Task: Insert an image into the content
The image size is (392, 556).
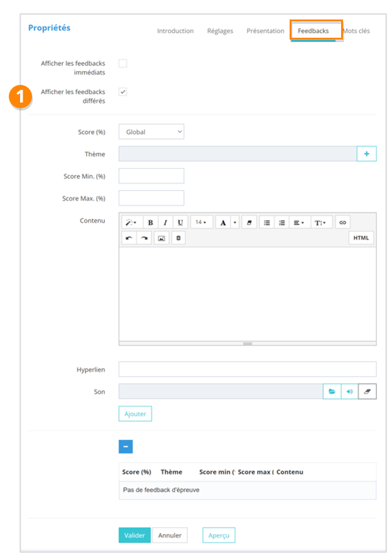Action: coord(161,238)
